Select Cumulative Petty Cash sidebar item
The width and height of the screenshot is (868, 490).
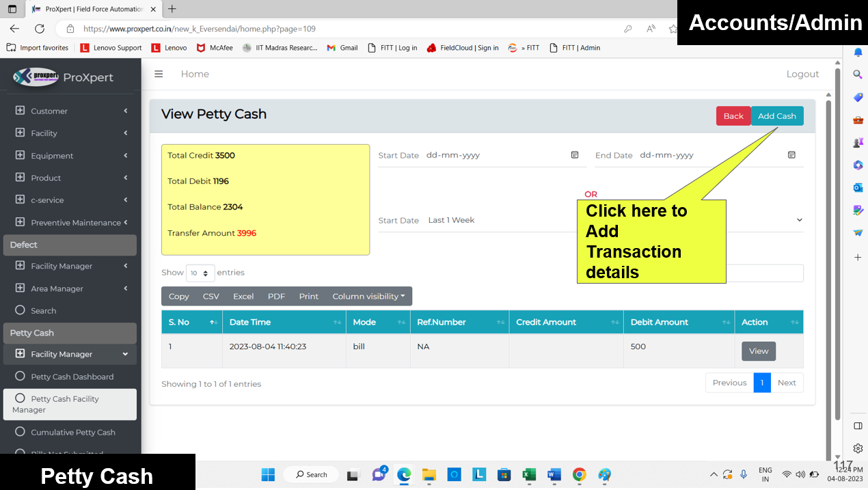72,432
